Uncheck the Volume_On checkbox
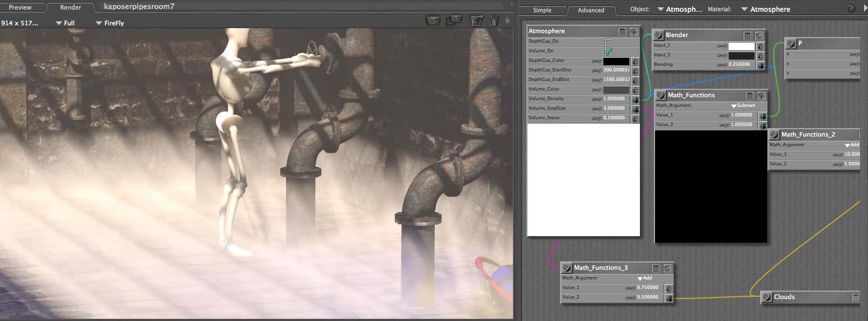This screenshot has height=321, width=868. [608, 51]
